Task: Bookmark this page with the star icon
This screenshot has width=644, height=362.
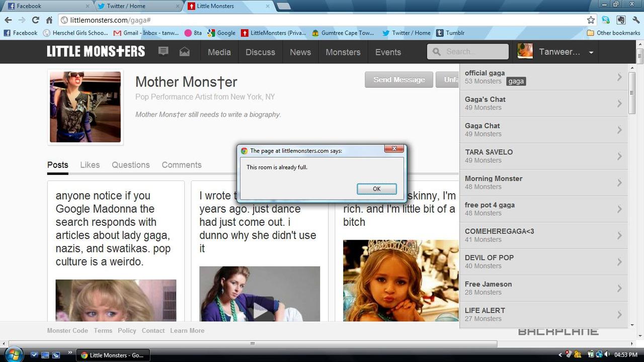Action: (x=591, y=20)
